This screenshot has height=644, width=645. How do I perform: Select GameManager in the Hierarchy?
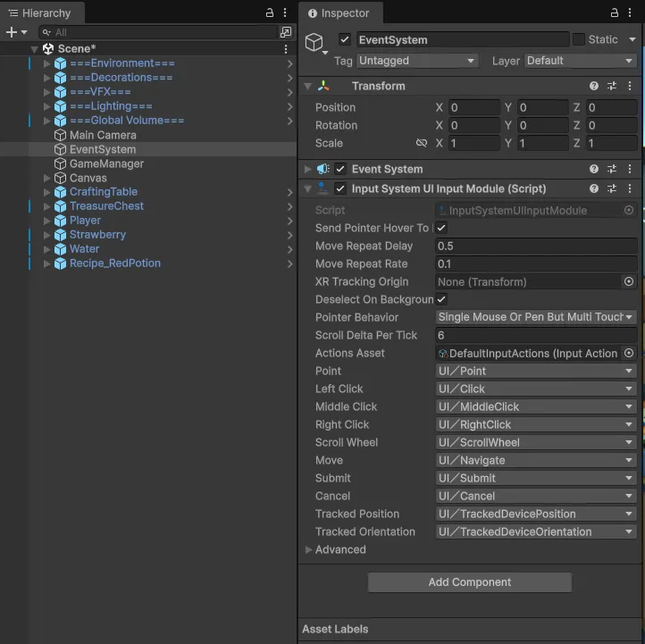click(x=106, y=163)
